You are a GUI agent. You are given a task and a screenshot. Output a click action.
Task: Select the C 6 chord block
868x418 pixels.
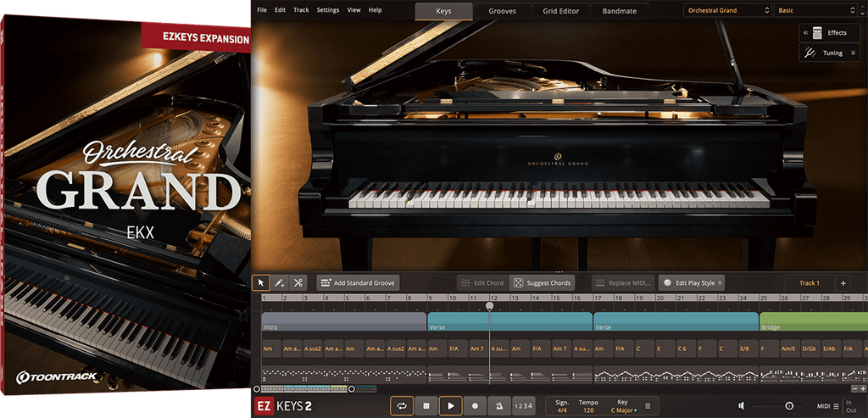685,348
